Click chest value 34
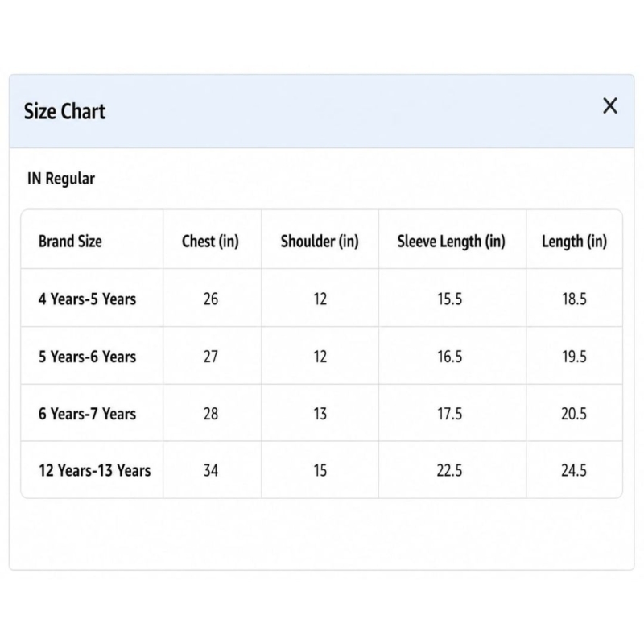This screenshot has height=644, width=644. pos(211,470)
